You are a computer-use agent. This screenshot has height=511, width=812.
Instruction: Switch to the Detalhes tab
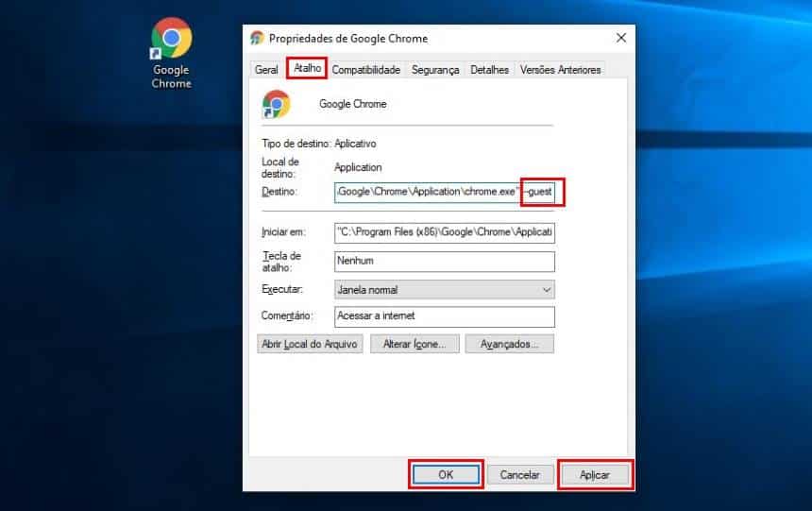[489, 70]
